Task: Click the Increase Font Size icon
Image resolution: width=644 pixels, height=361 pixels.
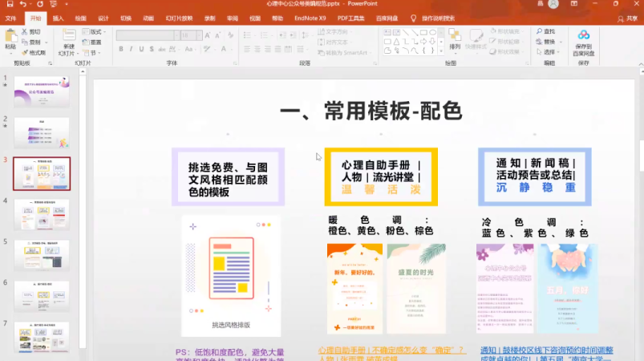Action: click(208, 35)
